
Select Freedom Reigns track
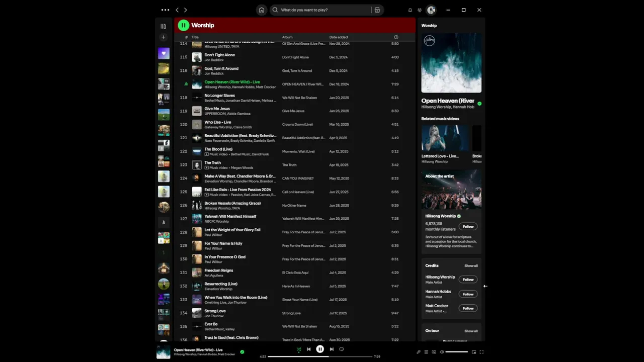tap(295, 273)
